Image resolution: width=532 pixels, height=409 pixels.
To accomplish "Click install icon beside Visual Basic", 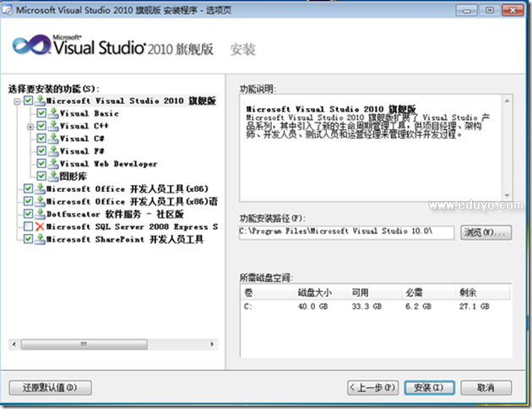I will 53,113.
